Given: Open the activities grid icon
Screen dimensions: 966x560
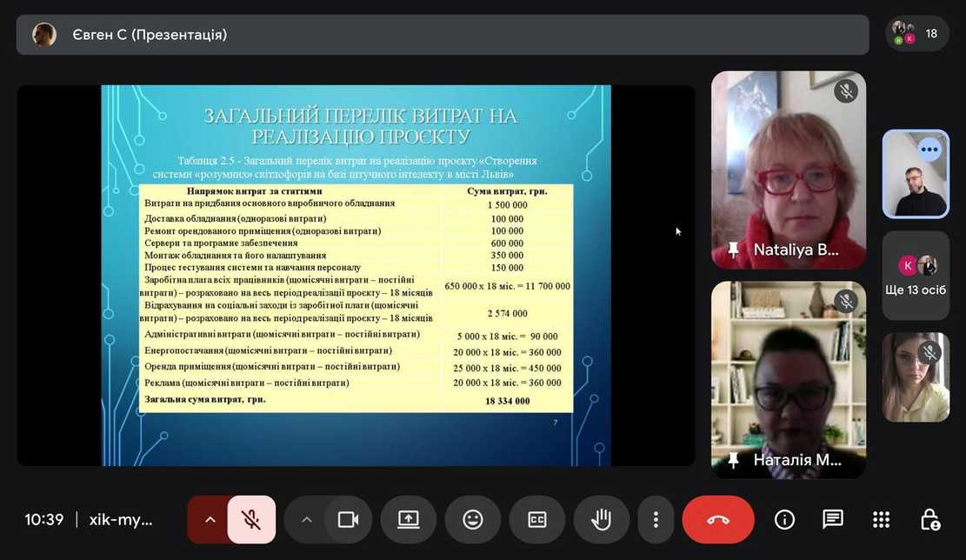Looking at the screenshot, I should coord(881,520).
